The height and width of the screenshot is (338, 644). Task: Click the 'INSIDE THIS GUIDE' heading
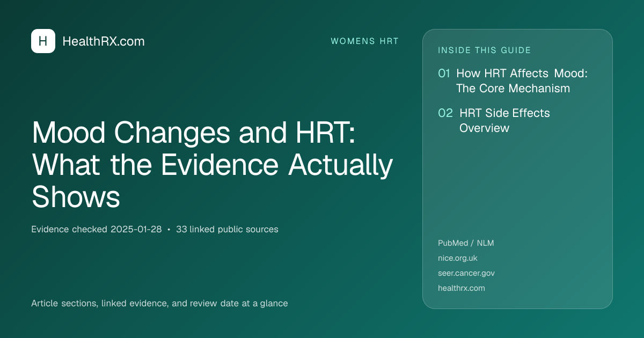[485, 50]
